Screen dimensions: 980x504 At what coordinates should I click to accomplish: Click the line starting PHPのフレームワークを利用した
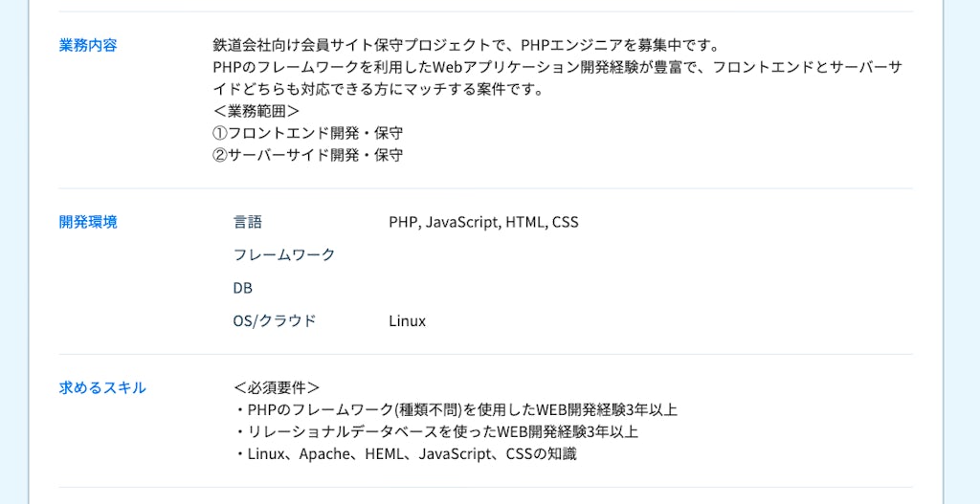pos(557,67)
